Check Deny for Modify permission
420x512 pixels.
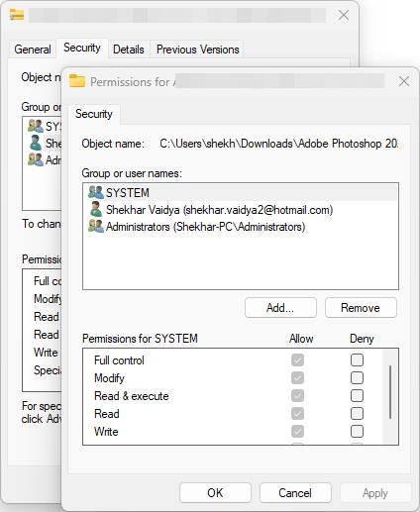(x=357, y=377)
